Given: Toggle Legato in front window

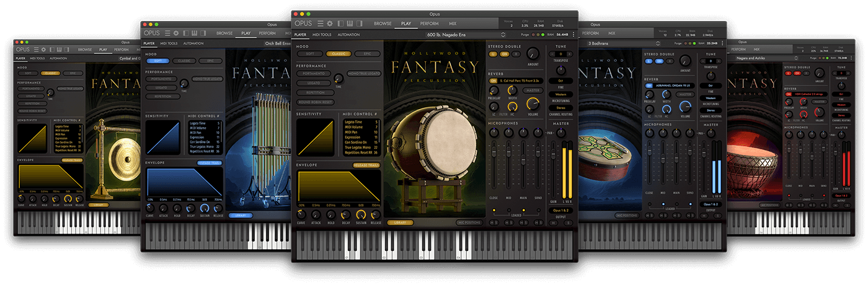Looking at the screenshot, I should click(x=314, y=82).
